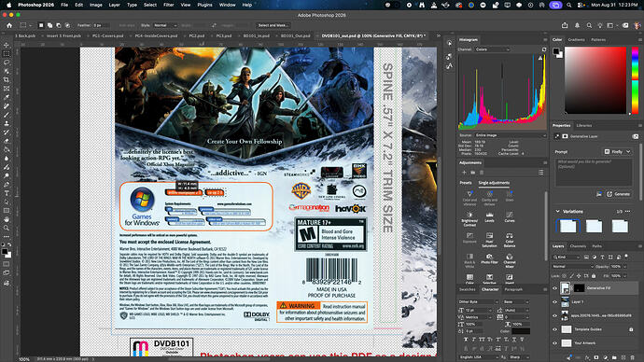
Task: Hide the Template Guides layer
Action: 555,329
